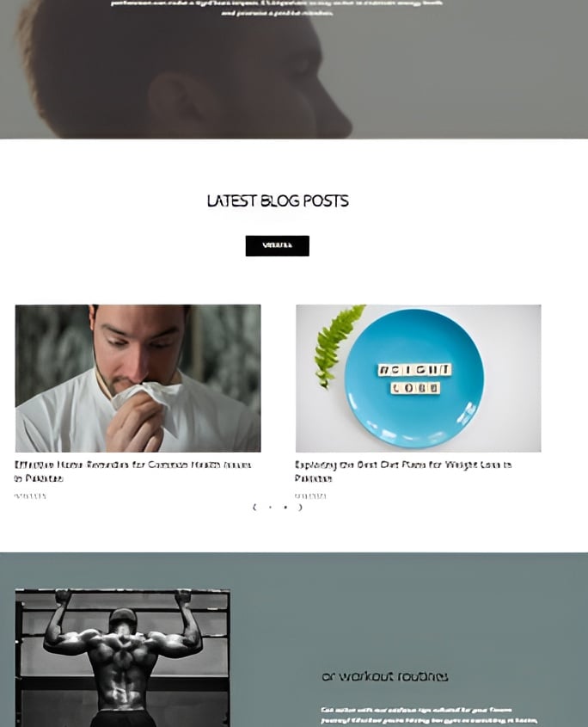The width and height of the screenshot is (588, 727).
Task: Open the Exploring Best Diet Plans title
Action: [x=403, y=471]
